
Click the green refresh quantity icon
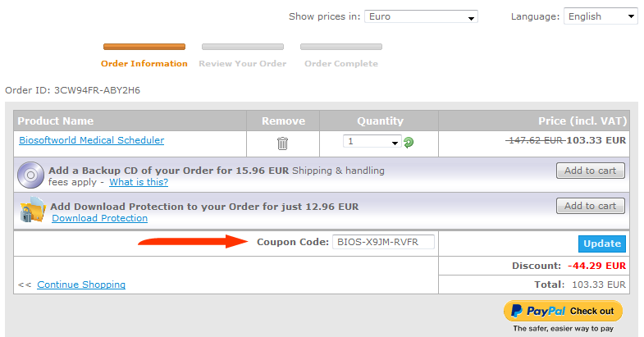pyautogui.click(x=409, y=143)
